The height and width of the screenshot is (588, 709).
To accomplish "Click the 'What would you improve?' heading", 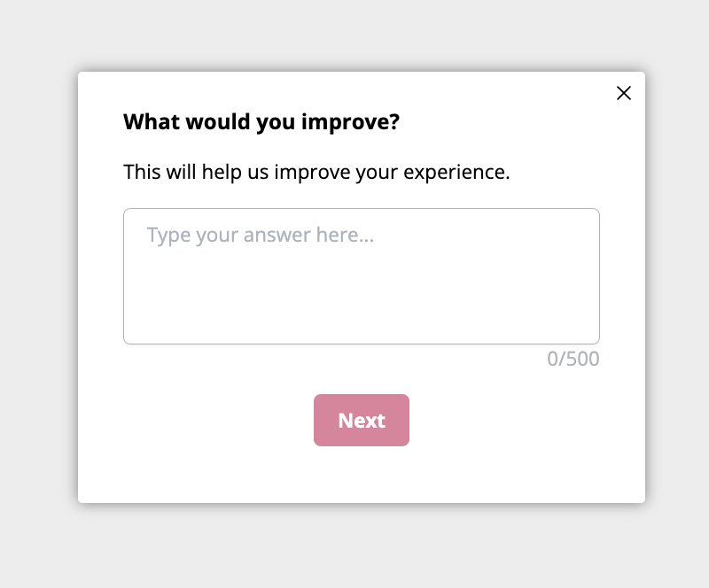I will (x=261, y=122).
